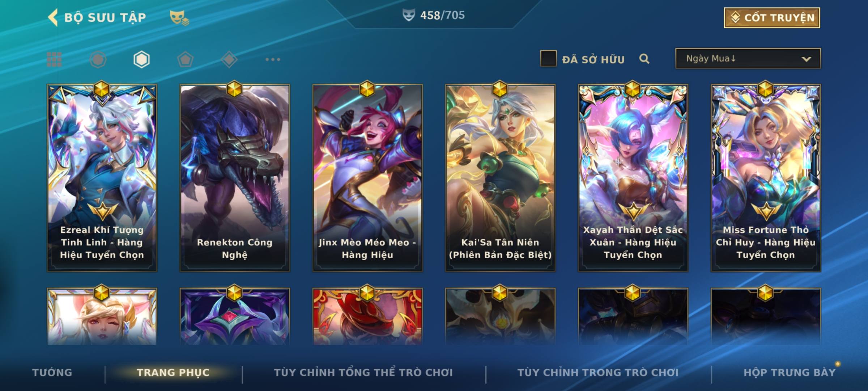Image resolution: width=868 pixels, height=391 pixels.
Task: Go back using the Bộ Sưu Tập arrow
Action: (x=53, y=17)
